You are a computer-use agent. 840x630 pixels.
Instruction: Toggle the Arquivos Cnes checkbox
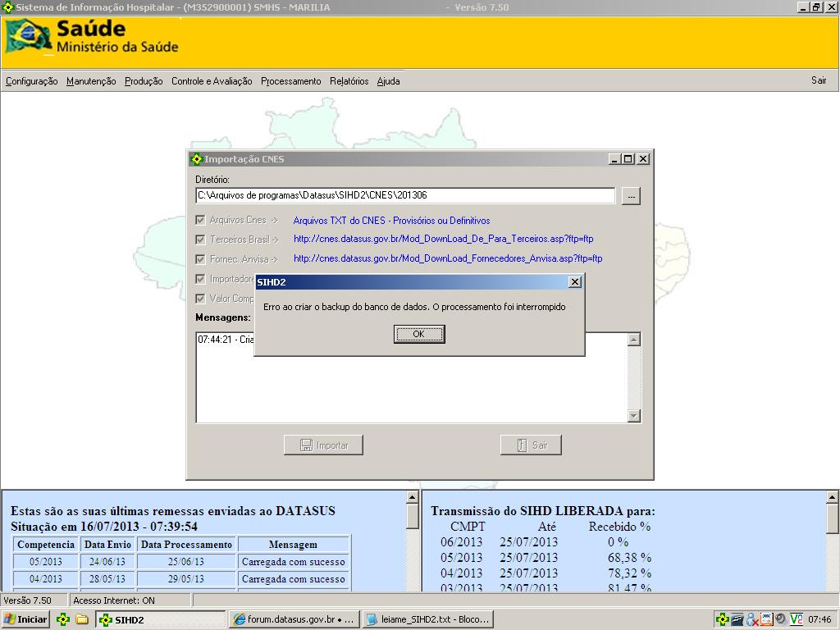tap(200, 220)
